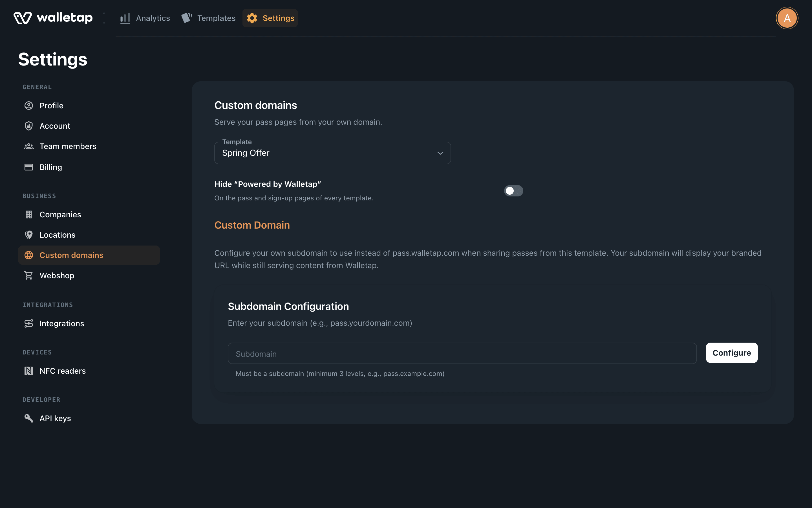Toggle Hide Powered by Walletap switch
The image size is (812, 508).
[513, 191]
